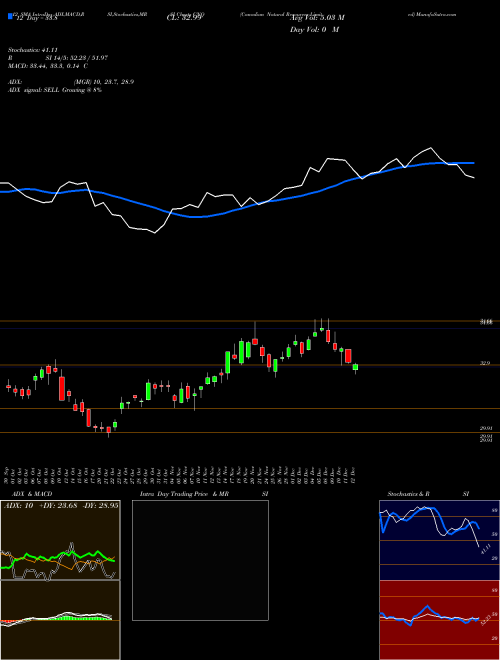Select the 'Avg Vol: 5.03 M' reading
The width and height of the screenshot is (500, 660).
tap(317, 18)
